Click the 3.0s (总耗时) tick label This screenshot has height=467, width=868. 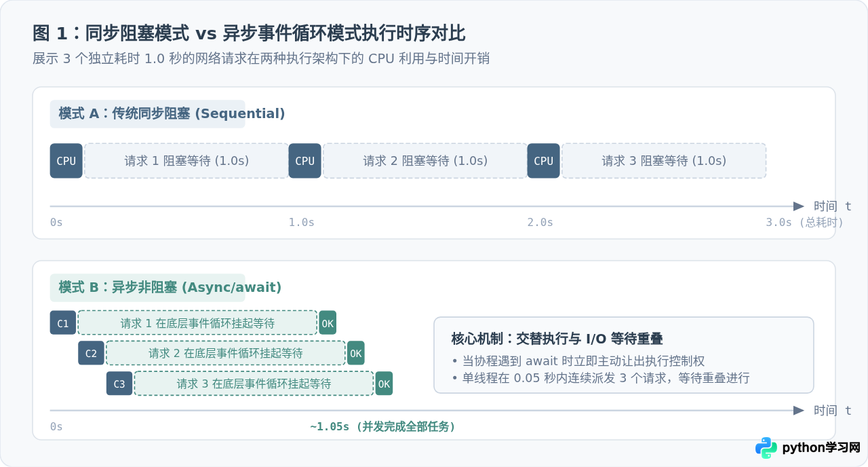pyautogui.click(x=805, y=223)
